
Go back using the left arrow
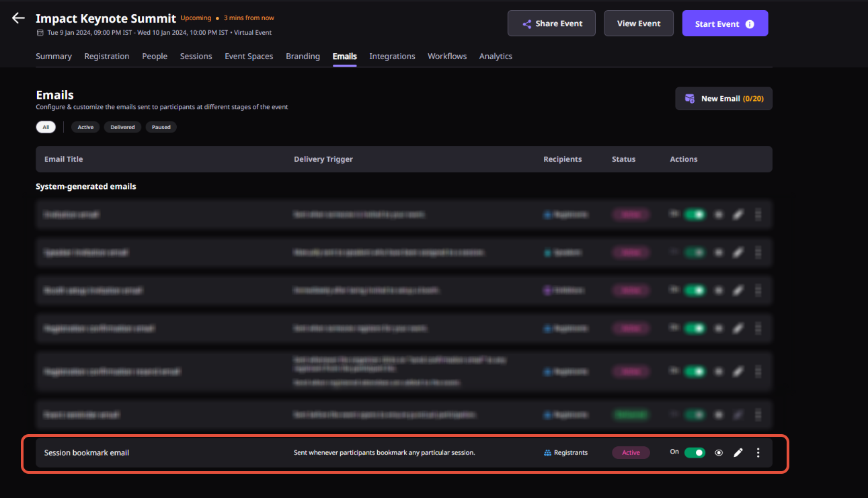pos(18,18)
